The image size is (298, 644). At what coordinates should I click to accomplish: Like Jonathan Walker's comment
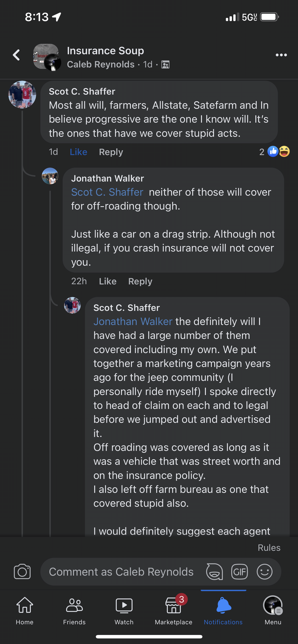[x=107, y=281]
